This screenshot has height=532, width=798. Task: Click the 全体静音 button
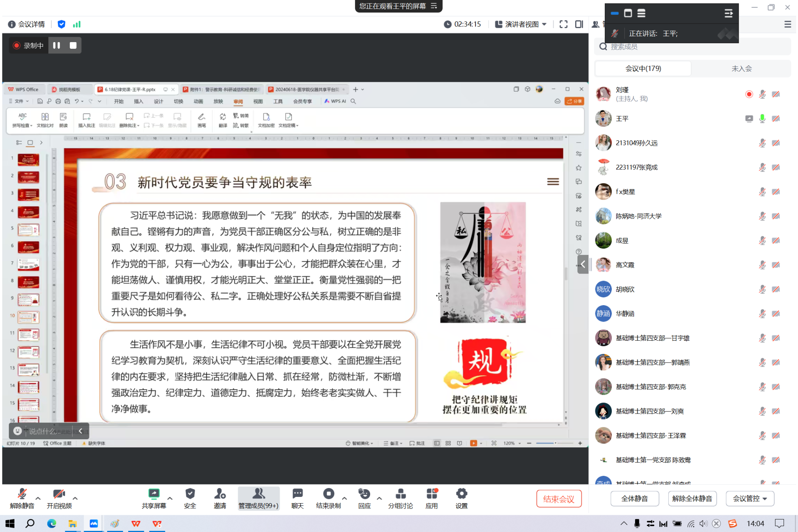(x=634, y=498)
